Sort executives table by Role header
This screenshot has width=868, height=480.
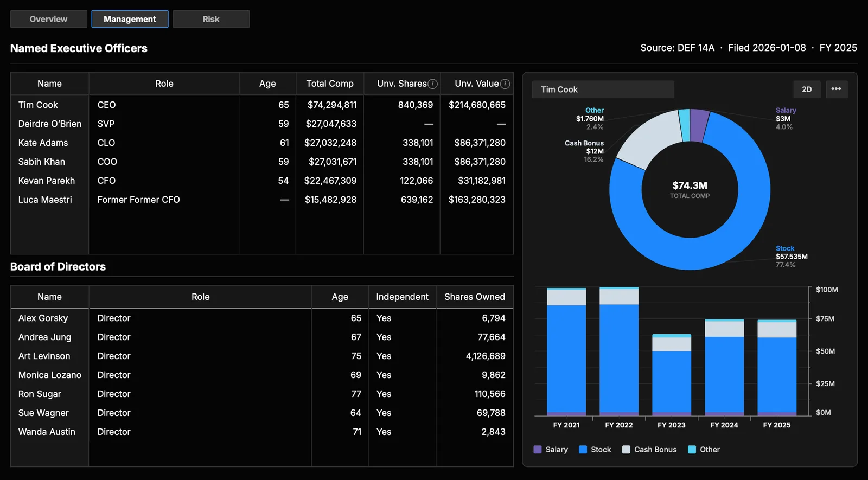pos(164,84)
